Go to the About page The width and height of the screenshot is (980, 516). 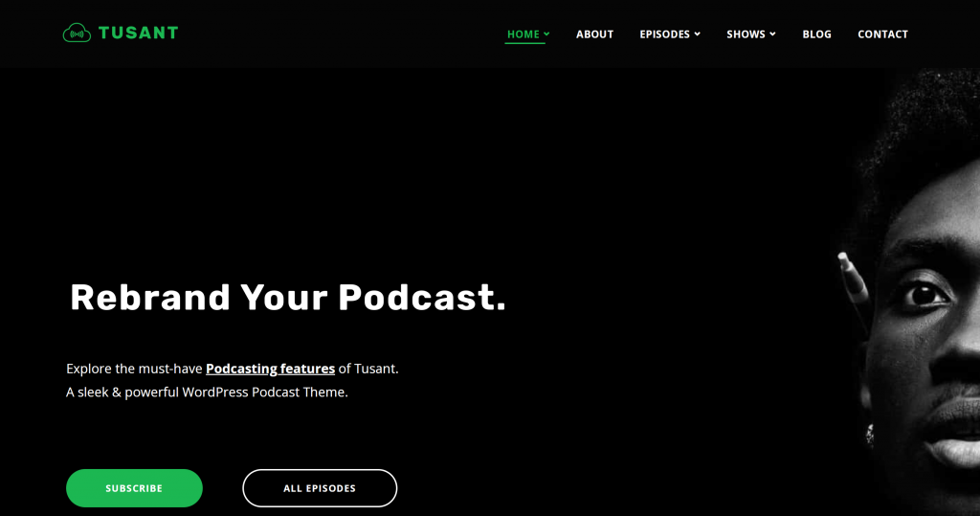coord(594,34)
